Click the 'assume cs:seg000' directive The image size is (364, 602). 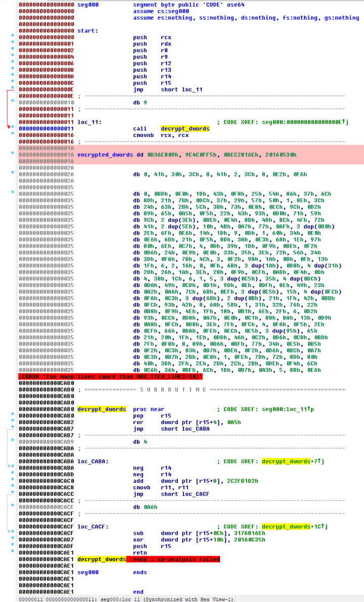(x=161, y=11)
